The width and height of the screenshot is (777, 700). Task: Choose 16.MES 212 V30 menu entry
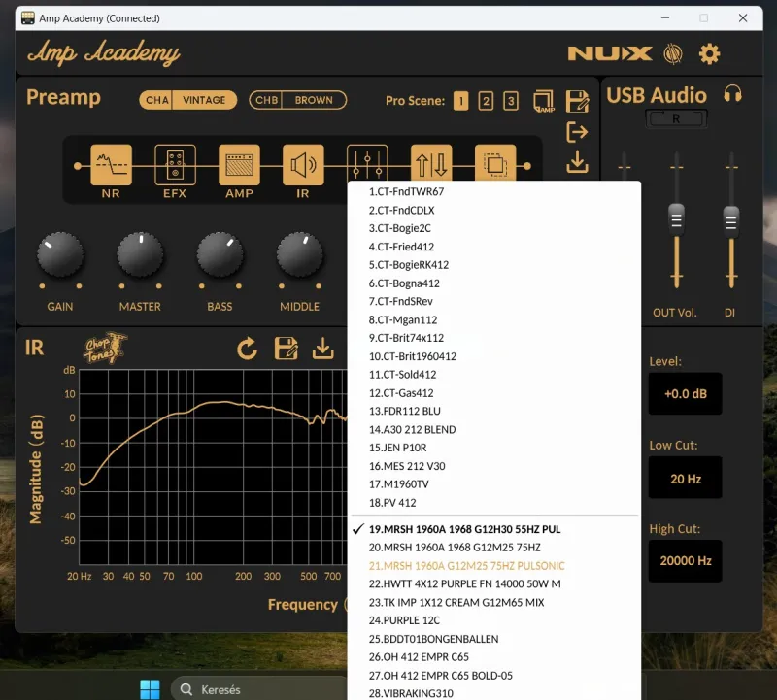pyautogui.click(x=407, y=466)
